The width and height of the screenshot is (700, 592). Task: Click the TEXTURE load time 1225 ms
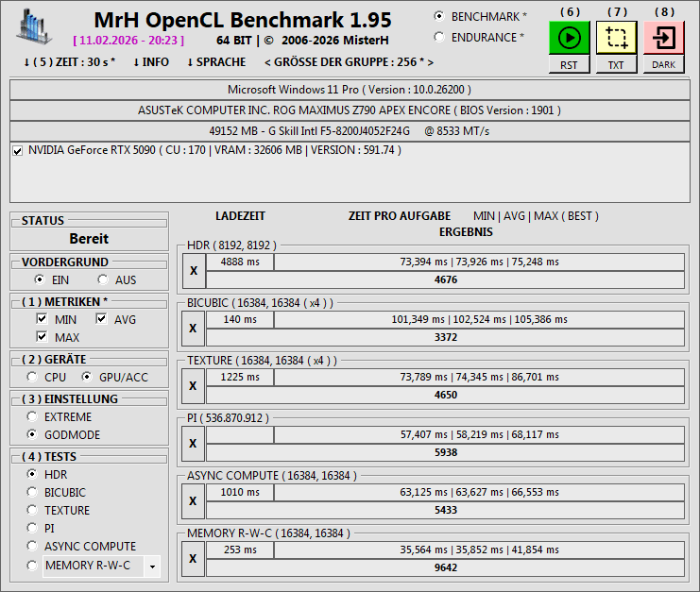[x=240, y=377]
